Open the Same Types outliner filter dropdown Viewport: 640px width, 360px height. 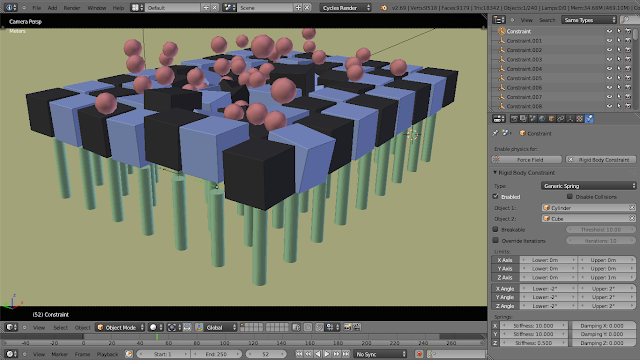[589, 20]
